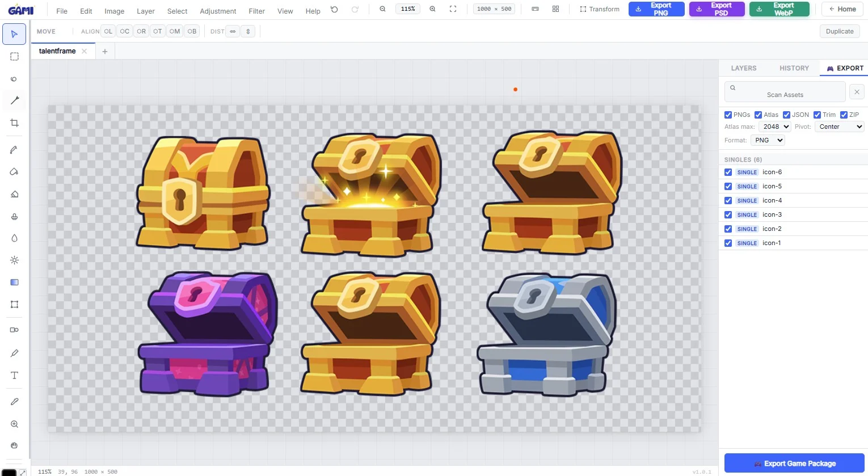Select the Lasso tool
The height and width of the screenshot is (476, 868).
[x=14, y=79]
